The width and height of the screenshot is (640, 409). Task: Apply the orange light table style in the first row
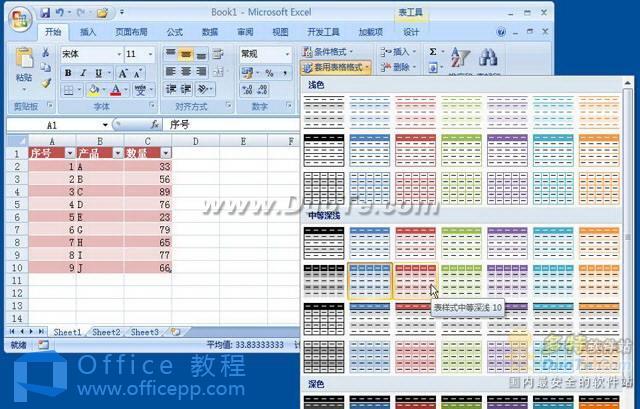[599, 111]
